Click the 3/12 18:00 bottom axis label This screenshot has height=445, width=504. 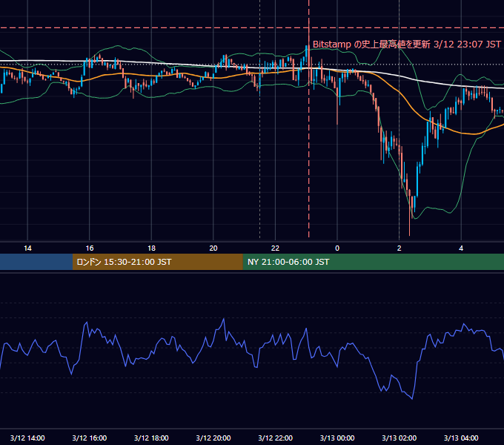tap(151, 438)
